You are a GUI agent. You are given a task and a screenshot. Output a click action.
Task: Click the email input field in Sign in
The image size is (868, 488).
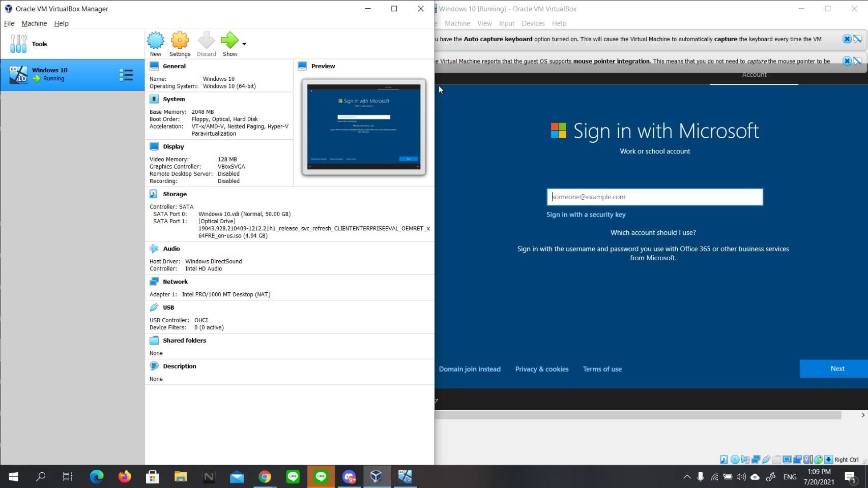point(655,197)
